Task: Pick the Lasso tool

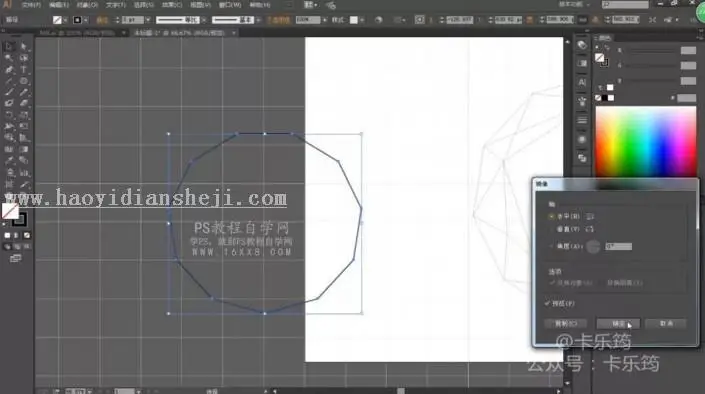Action: point(24,58)
